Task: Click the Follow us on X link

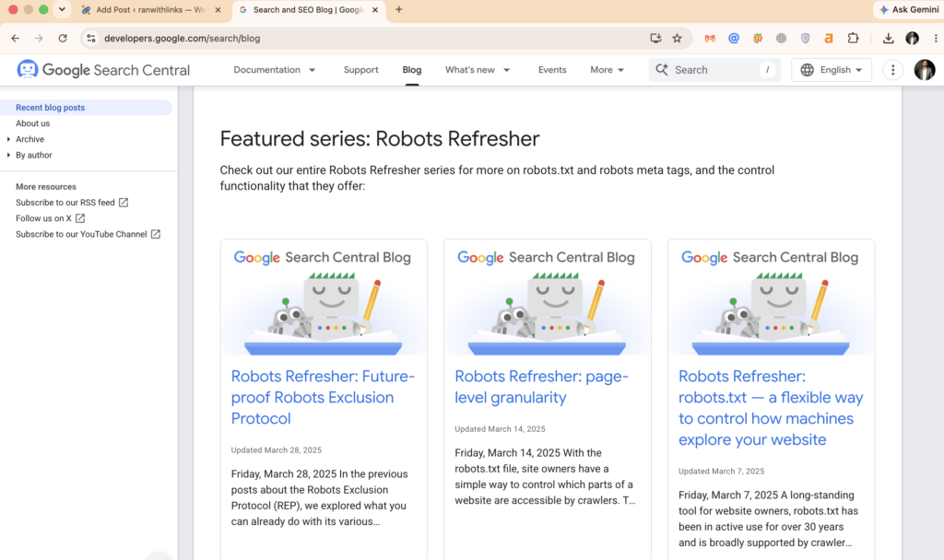Action: coord(43,218)
